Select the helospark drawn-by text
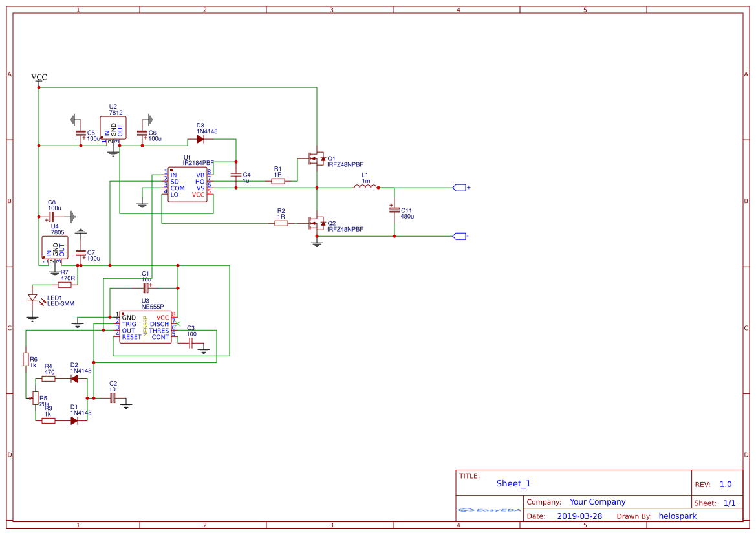 click(x=677, y=516)
